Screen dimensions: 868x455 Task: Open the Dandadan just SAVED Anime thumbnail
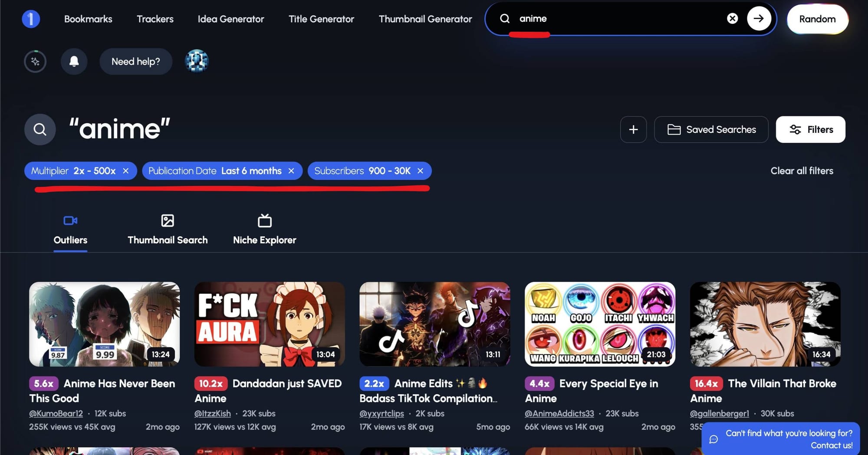[x=270, y=324]
